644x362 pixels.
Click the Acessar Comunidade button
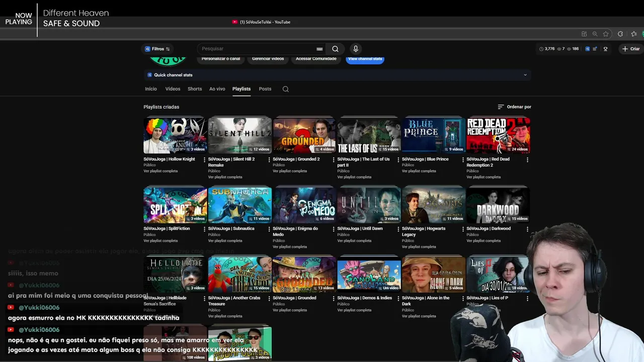point(316,59)
